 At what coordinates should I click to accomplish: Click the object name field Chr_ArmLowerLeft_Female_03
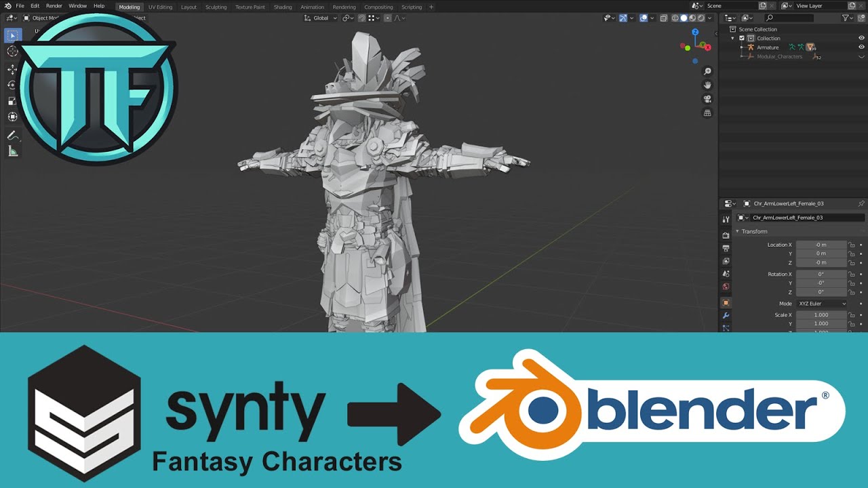tap(808, 218)
